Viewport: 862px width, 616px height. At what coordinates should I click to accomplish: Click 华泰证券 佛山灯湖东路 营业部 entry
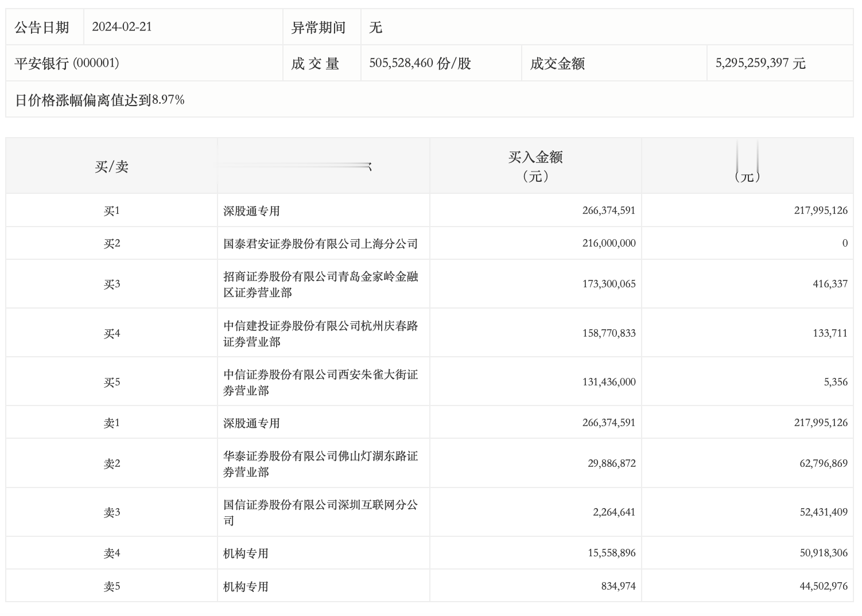[322, 463]
